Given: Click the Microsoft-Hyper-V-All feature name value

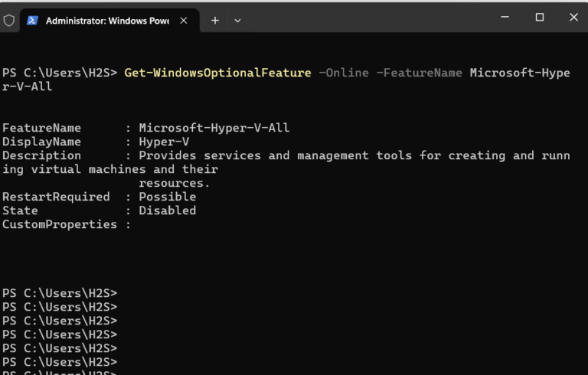Looking at the screenshot, I should tap(214, 128).
